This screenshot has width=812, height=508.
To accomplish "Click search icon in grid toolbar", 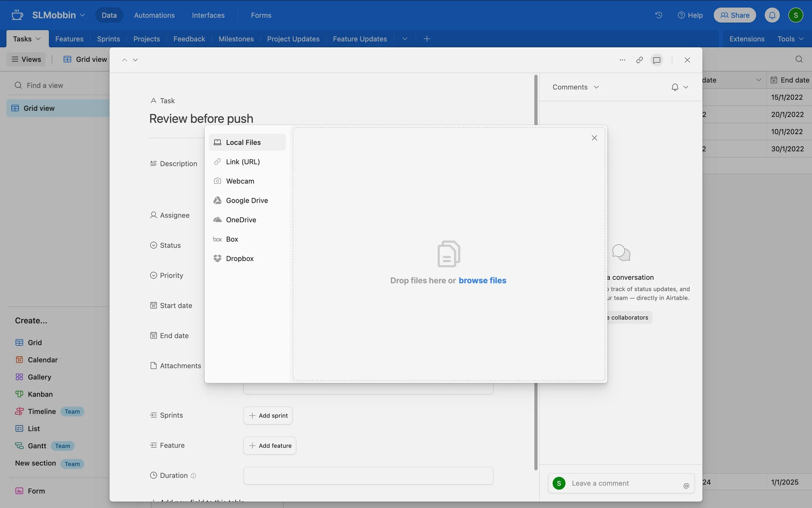I will click(798, 59).
